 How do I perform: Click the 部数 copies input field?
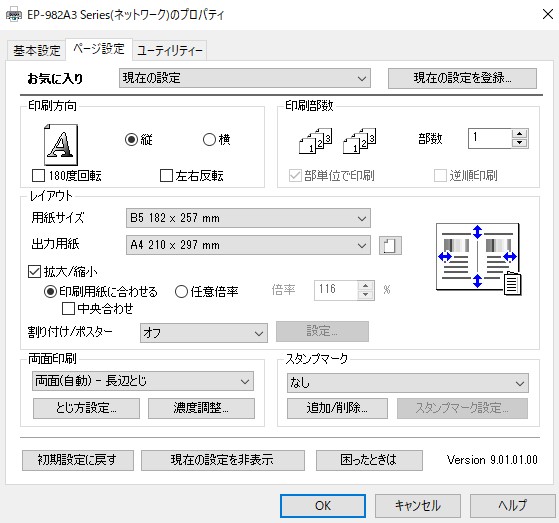click(490, 138)
